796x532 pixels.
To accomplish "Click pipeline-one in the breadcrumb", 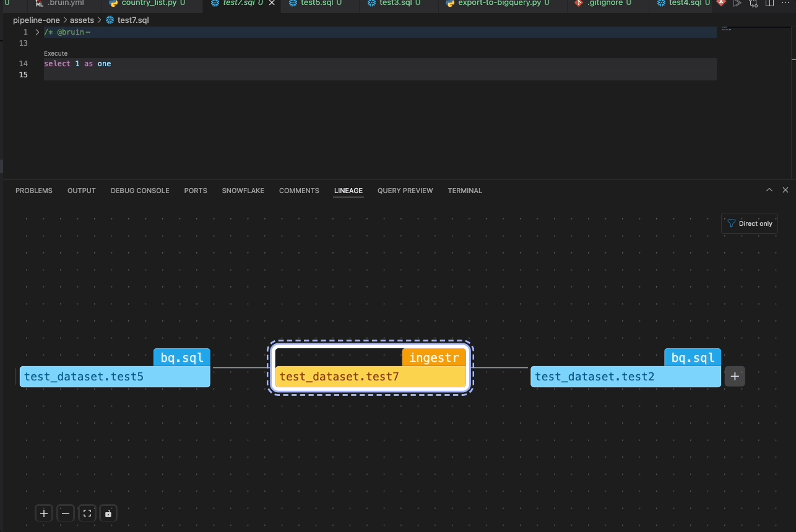I will click(37, 20).
